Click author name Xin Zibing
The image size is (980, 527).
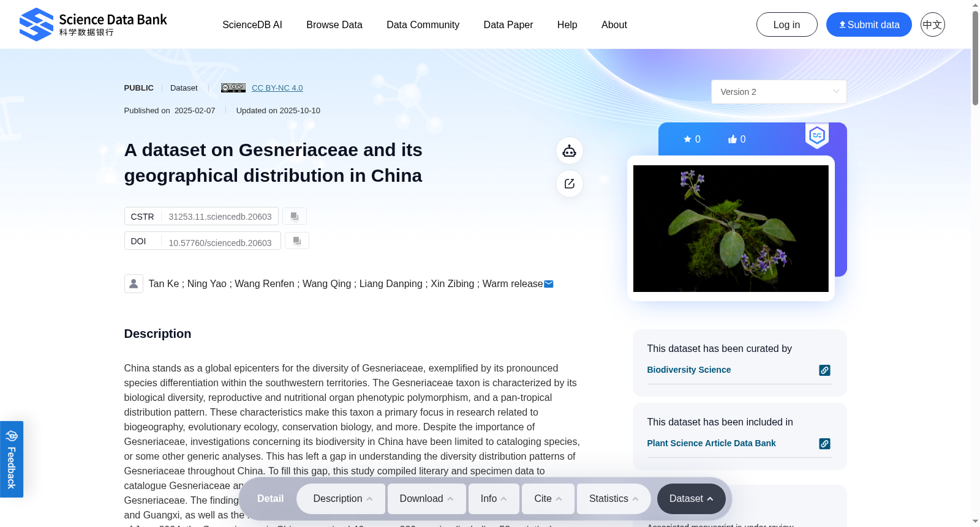coord(453,284)
